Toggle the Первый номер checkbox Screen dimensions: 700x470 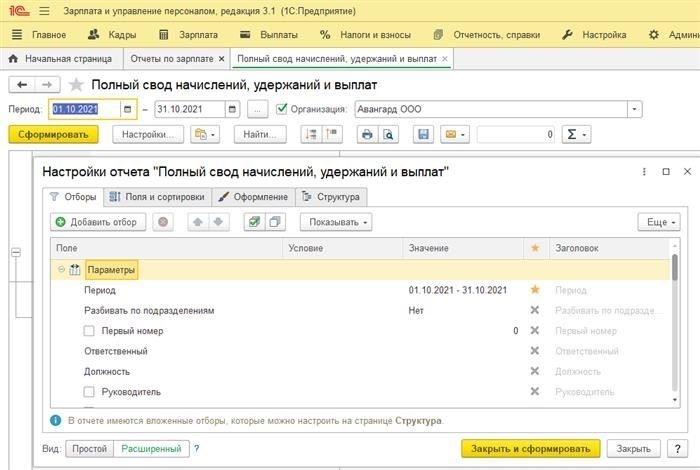89,331
